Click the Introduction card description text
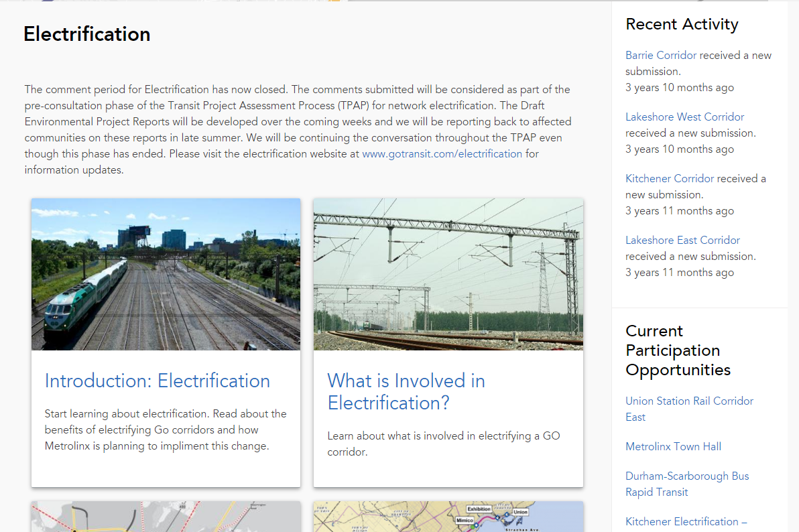Image resolution: width=799 pixels, height=532 pixels. pyautogui.click(x=166, y=429)
